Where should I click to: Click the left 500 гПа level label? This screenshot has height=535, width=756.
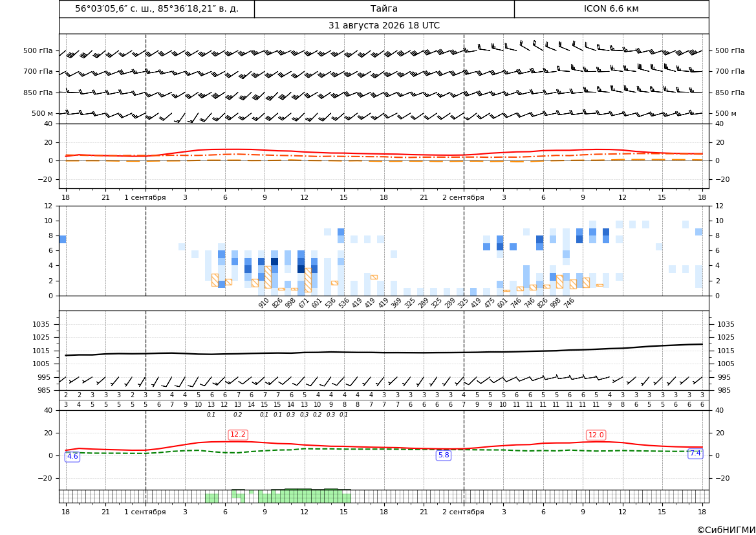[x=38, y=50]
